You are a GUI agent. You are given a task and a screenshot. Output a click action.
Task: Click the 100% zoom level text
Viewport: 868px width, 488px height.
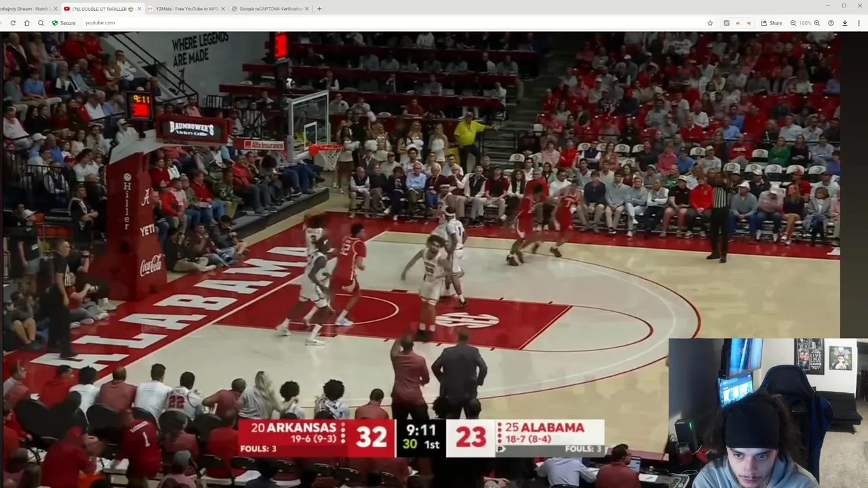(x=805, y=23)
